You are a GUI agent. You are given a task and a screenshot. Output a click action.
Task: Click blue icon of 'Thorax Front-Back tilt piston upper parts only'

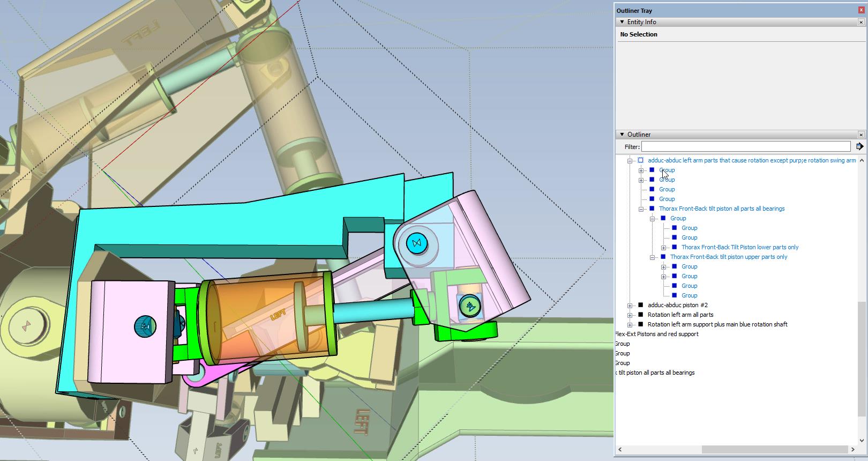(663, 257)
